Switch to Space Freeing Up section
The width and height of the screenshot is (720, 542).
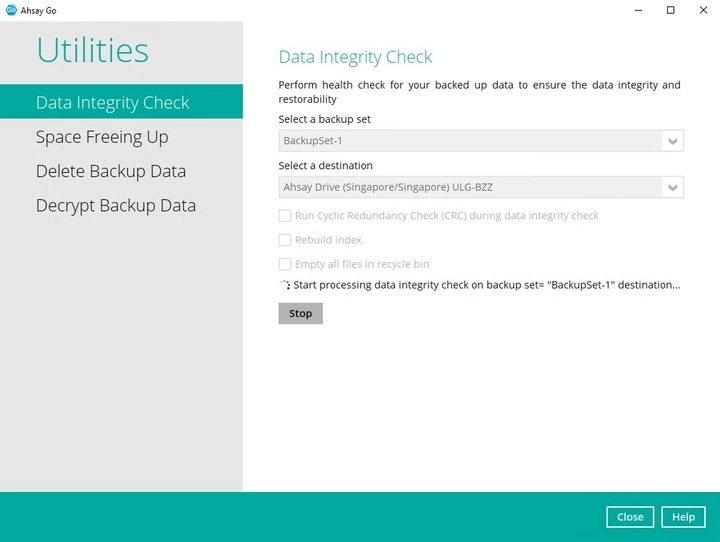coord(102,137)
